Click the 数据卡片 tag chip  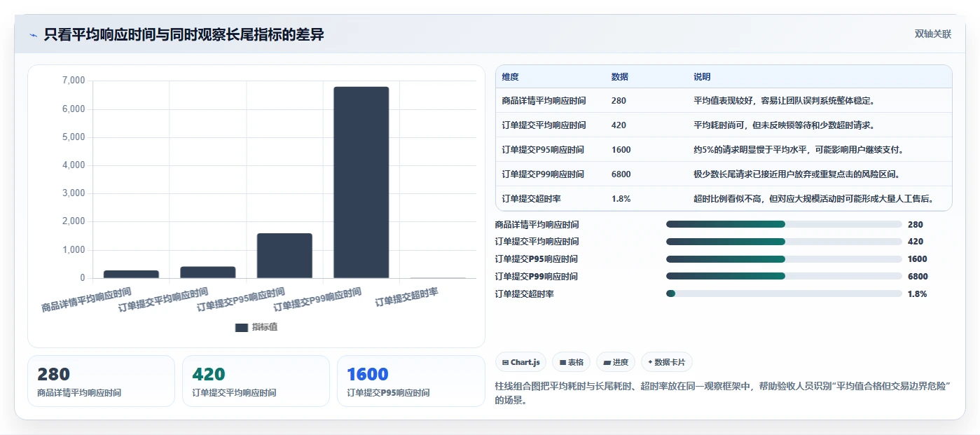click(667, 362)
